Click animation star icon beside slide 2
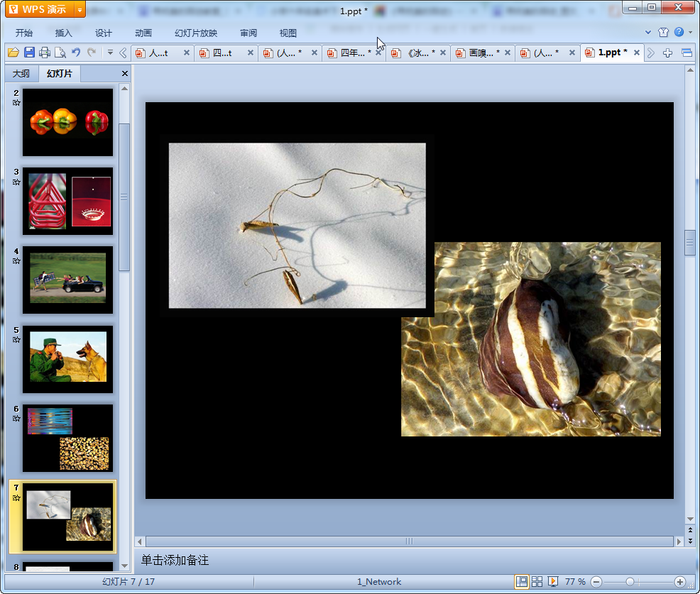This screenshot has height=594, width=700. [16, 103]
